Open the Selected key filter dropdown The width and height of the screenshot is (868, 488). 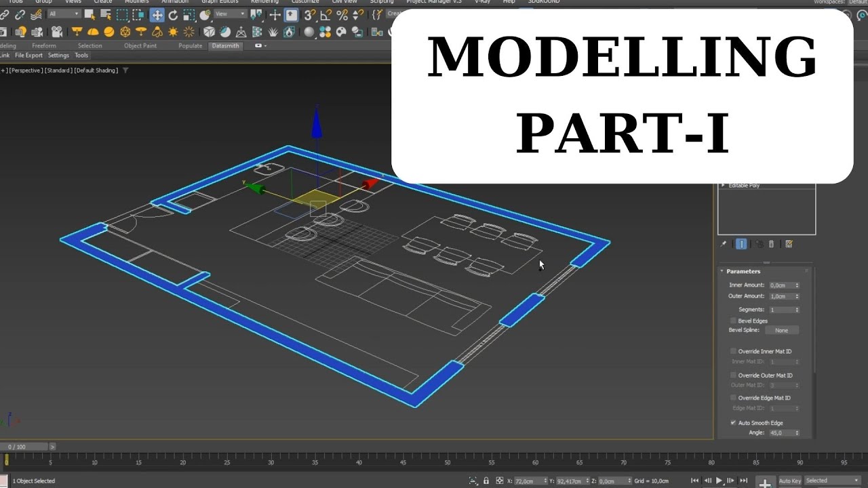click(833, 481)
